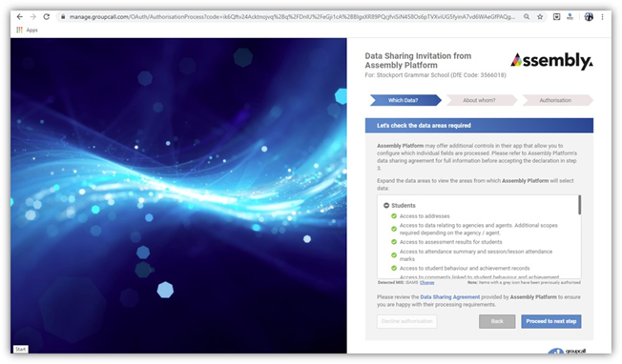This screenshot has height=364, width=622.
Task: Click the padlock icon in address bar
Action: point(63,16)
